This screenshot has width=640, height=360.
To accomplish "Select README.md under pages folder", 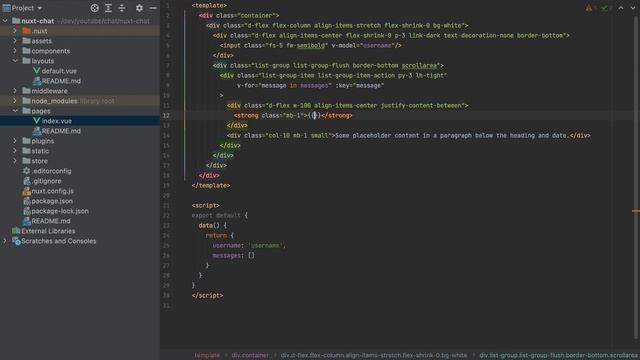I will coord(61,131).
